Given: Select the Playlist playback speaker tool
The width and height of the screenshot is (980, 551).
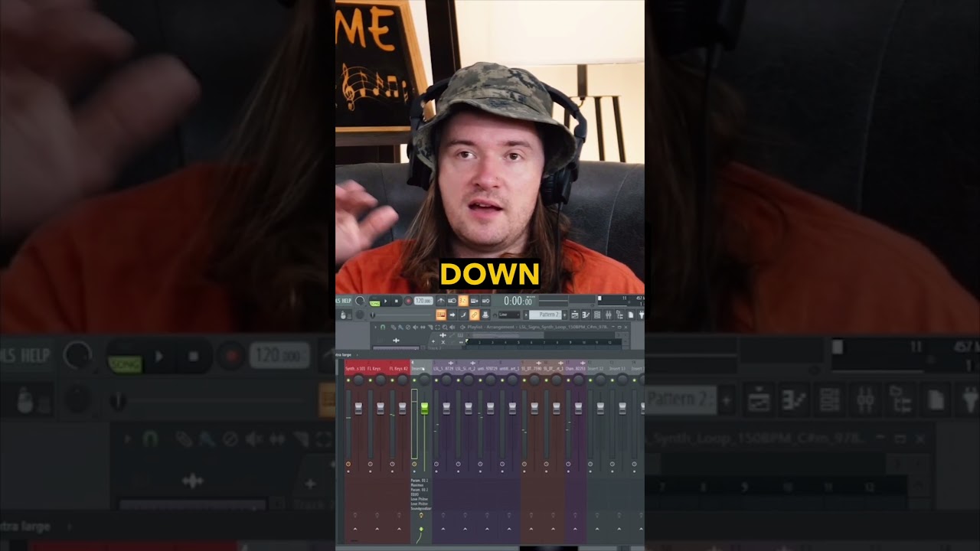Looking at the screenshot, I should tap(452, 328).
